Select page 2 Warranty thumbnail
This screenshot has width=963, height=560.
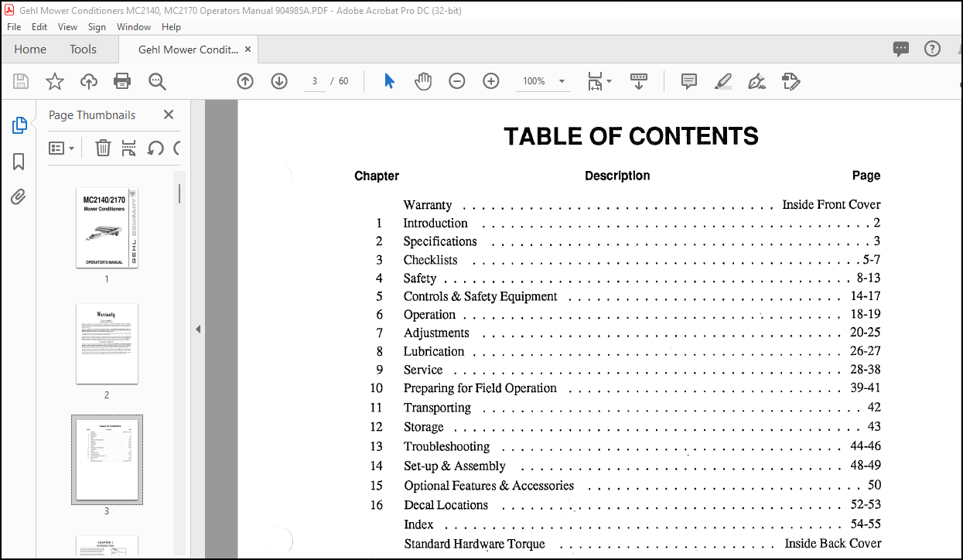click(x=107, y=344)
